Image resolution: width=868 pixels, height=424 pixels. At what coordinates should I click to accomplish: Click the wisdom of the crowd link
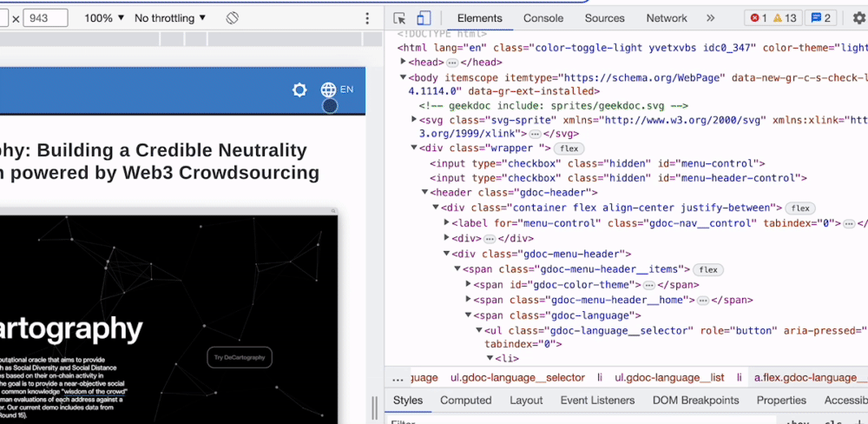[x=95, y=391]
